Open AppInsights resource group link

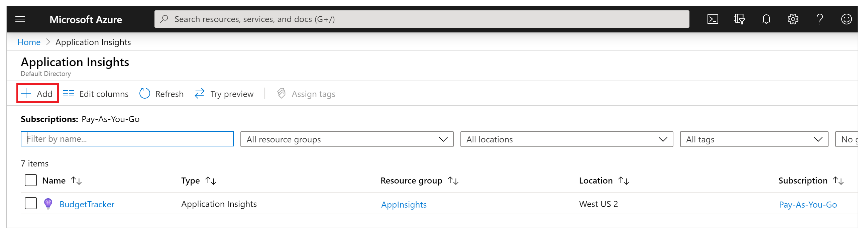(x=404, y=205)
